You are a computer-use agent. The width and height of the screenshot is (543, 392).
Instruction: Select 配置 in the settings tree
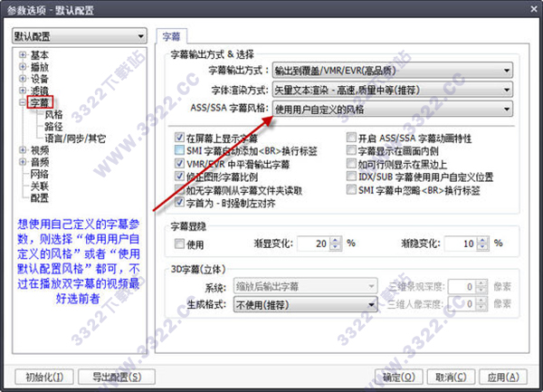click(40, 197)
